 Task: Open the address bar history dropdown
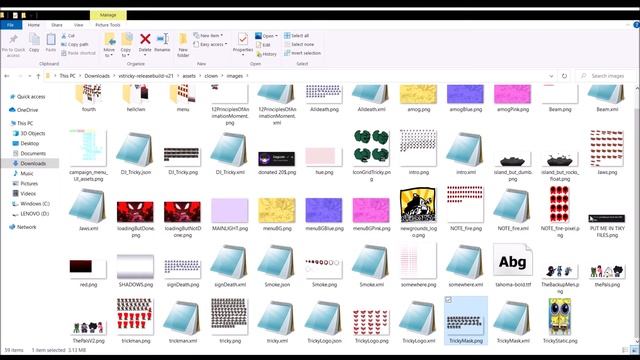551,76
